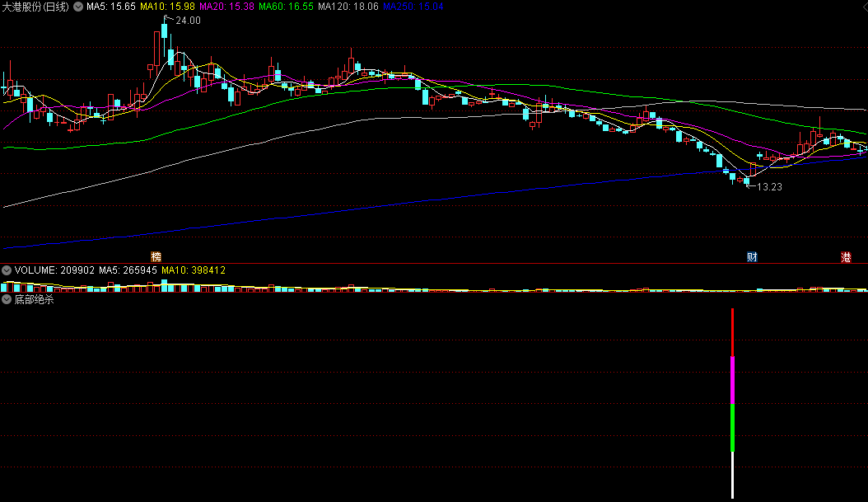This screenshot has height=502, width=868.
Task: Click the 13.23 low price annotation
Action: 769,187
